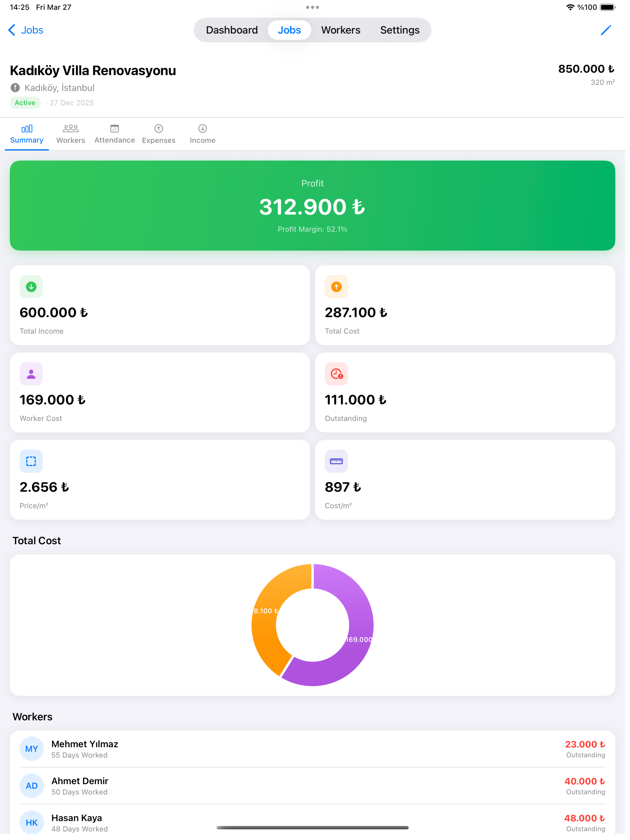The width and height of the screenshot is (630, 840).
Task: Go back to the Jobs list
Action: (26, 30)
